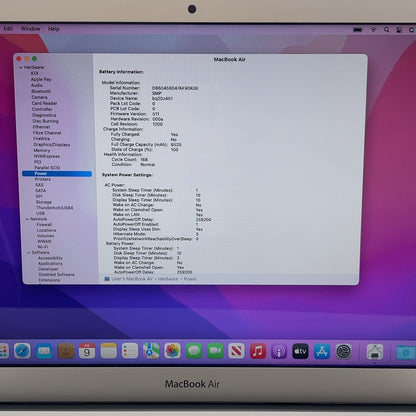Select Disabled Software in the sidebar
Image resolution: width=416 pixels, height=416 pixels.
(56, 275)
